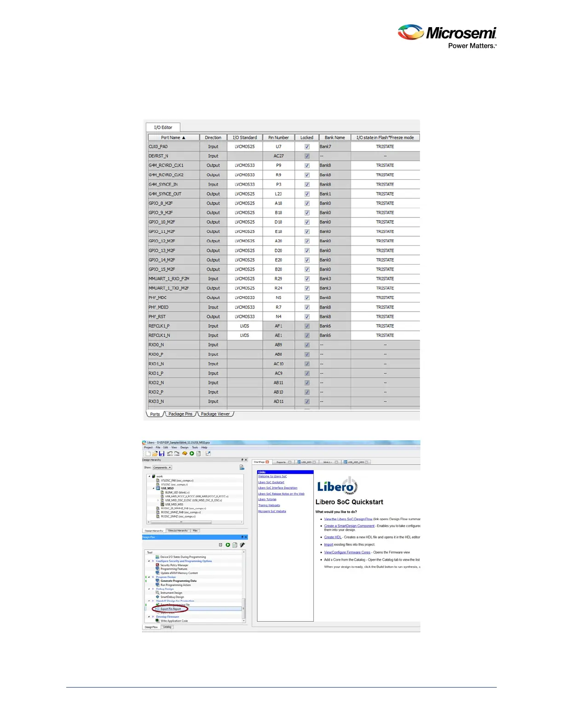The image size is (563, 728).
Task: Collapse the USB_MSD tree node
Action: [154, 489]
